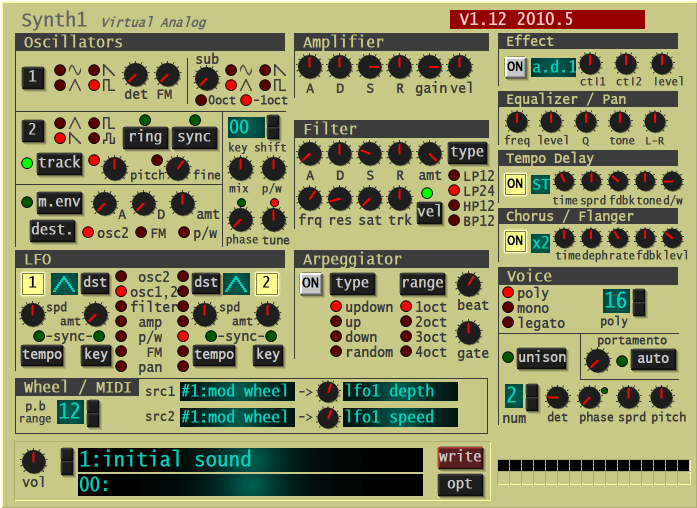Image resolution: width=697 pixels, height=508 pixels.
Task: Click LFO 1 tempo button
Action: coord(42,355)
